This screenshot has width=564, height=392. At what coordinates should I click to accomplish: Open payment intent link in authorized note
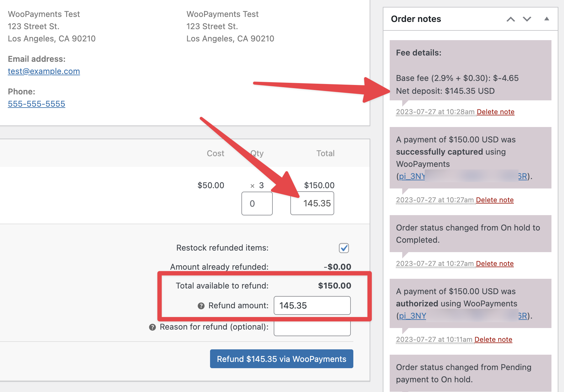(x=463, y=315)
